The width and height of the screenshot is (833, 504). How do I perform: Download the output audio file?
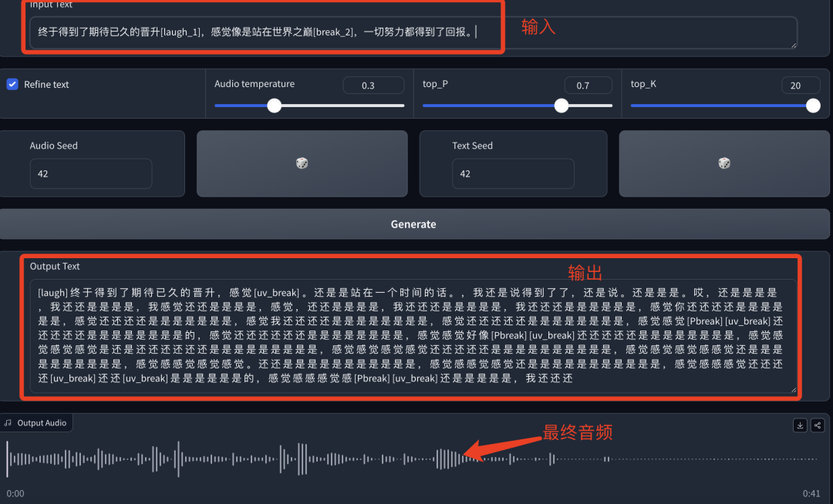(x=800, y=425)
